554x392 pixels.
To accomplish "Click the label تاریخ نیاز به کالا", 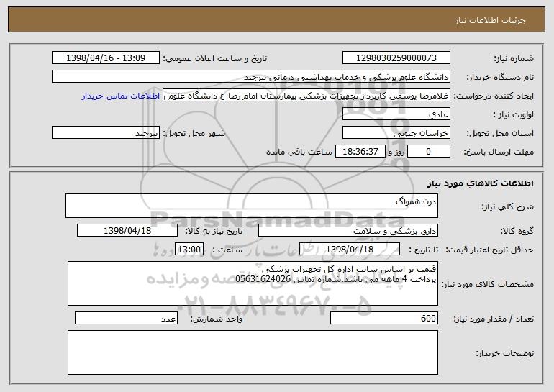I will 214,232.
